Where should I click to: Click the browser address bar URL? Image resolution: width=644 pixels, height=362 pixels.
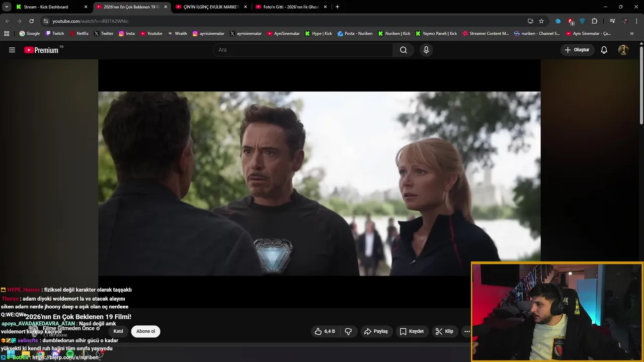pos(91,21)
